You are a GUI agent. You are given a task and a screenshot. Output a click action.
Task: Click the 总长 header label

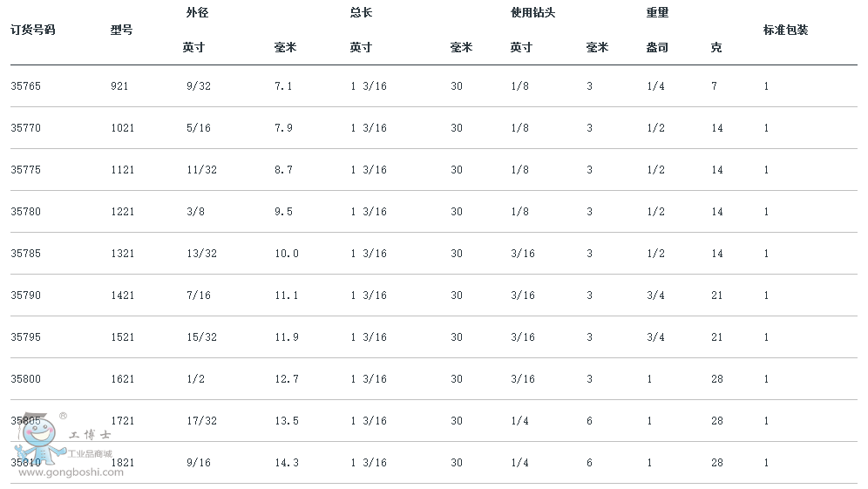tap(361, 13)
